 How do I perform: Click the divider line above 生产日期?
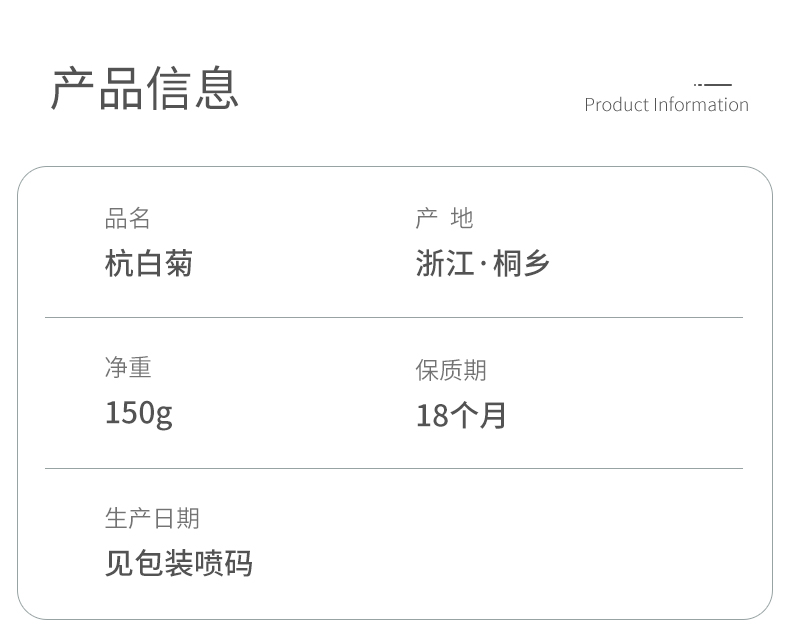pyautogui.click(x=394, y=468)
